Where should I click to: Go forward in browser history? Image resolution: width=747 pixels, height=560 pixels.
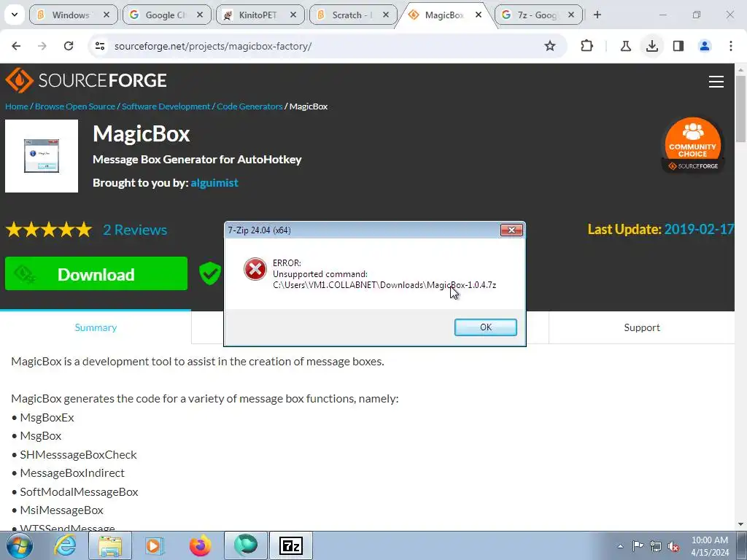42,46
